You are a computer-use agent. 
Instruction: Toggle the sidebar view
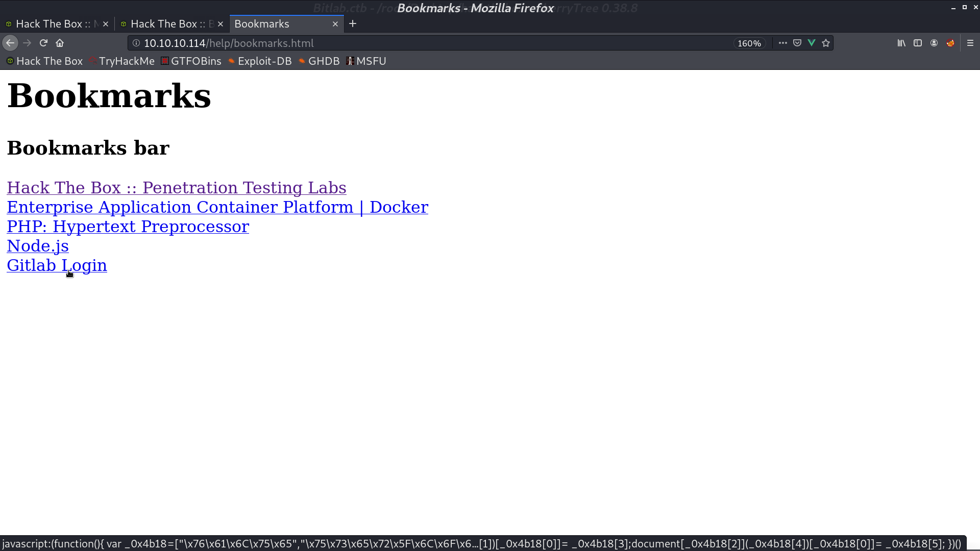tap(918, 43)
